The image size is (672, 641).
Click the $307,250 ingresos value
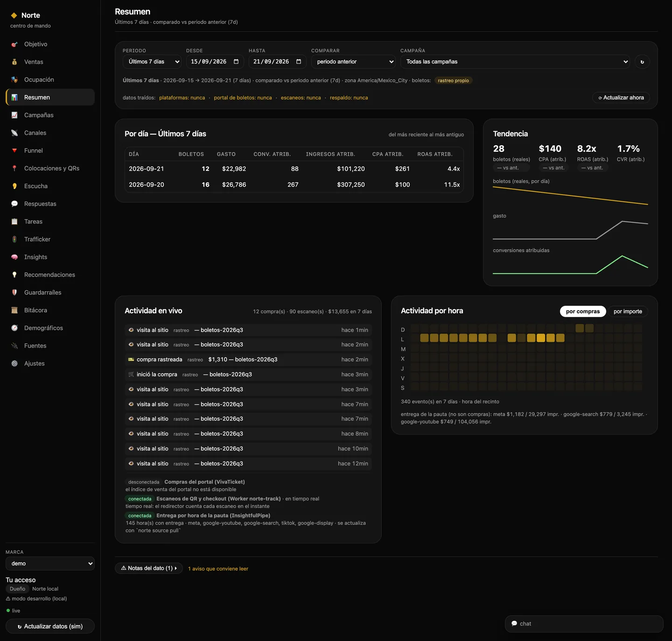pyautogui.click(x=351, y=185)
